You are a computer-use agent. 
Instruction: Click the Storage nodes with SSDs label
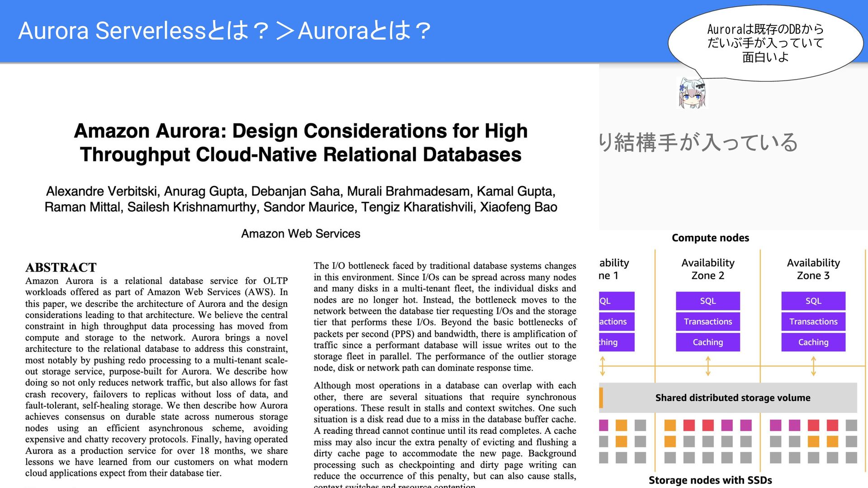[710, 480]
